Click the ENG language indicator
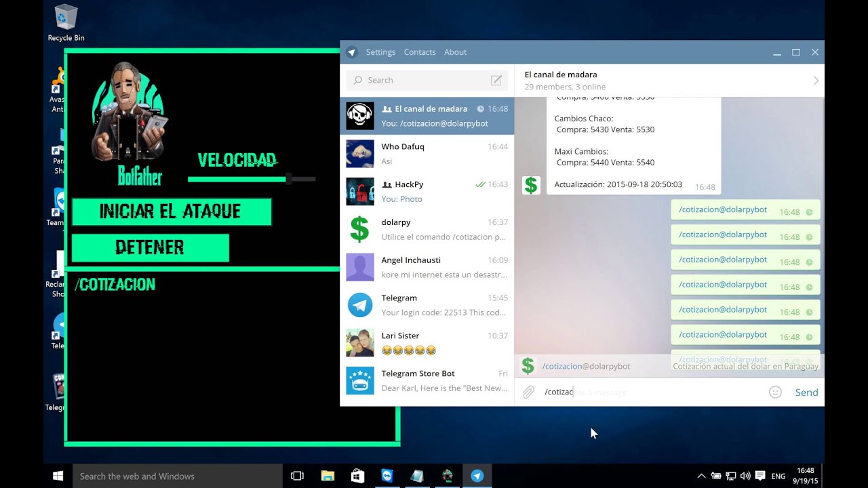 [779, 476]
